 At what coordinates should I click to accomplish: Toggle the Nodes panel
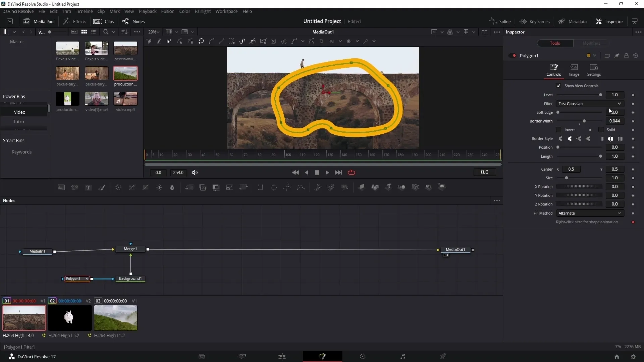[x=133, y=21]
